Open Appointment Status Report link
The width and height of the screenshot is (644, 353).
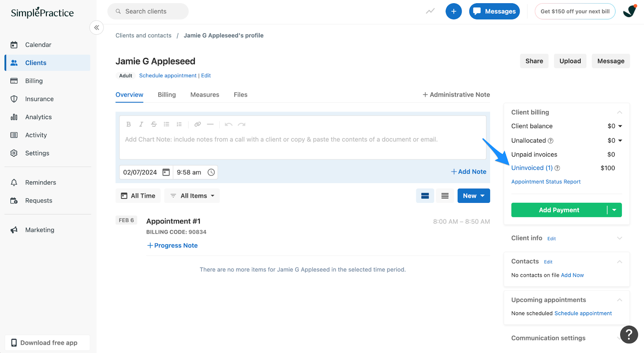546,182
